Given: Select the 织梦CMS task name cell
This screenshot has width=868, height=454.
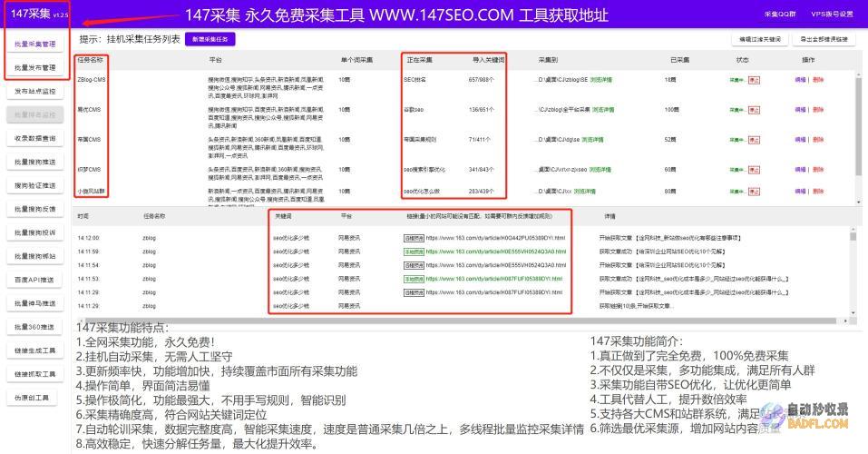Looking at the screenshot, I should [x=89, y=170].
